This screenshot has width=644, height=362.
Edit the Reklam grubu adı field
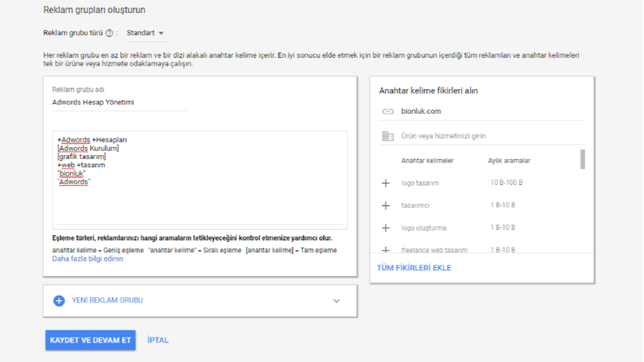[x=119, y=102]
